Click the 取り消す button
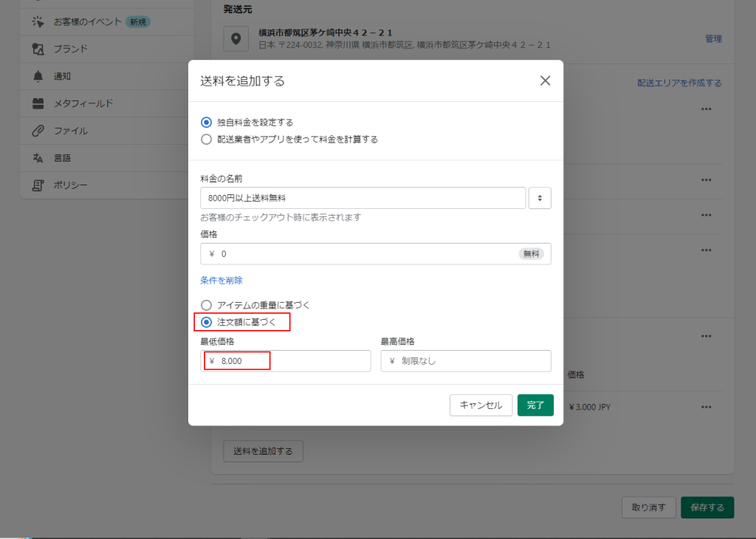Screen dimensions: 756x539 tap(648, 508)
